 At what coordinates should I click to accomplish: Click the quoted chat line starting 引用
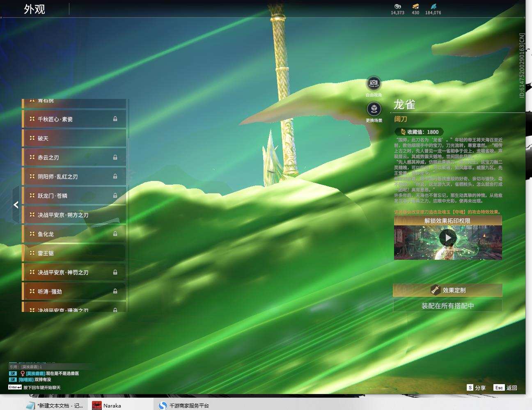[25, 367]
